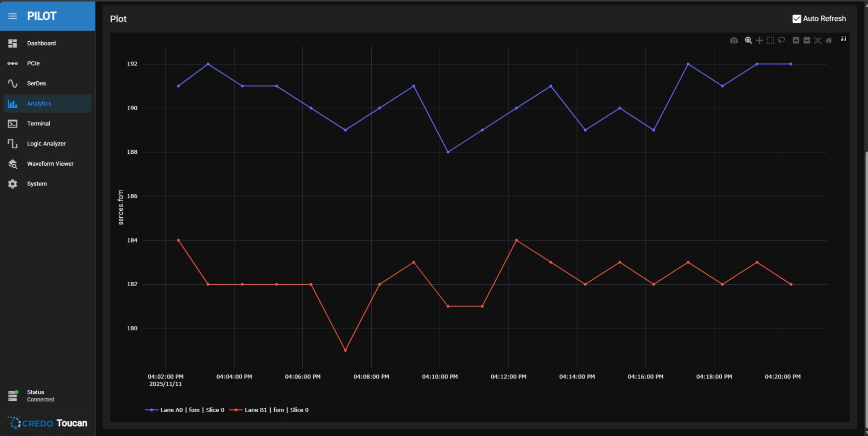868x436 pixels.
Task: Zoom in using the plus icon
Action: pyautogui.click(x=796, y=40)
